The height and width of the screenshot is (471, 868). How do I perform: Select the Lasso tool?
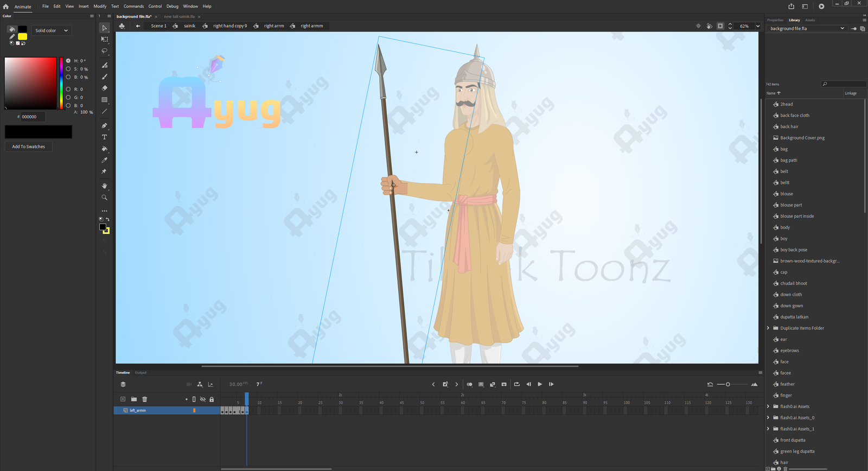pyautogui.click(x=105, y=51)
